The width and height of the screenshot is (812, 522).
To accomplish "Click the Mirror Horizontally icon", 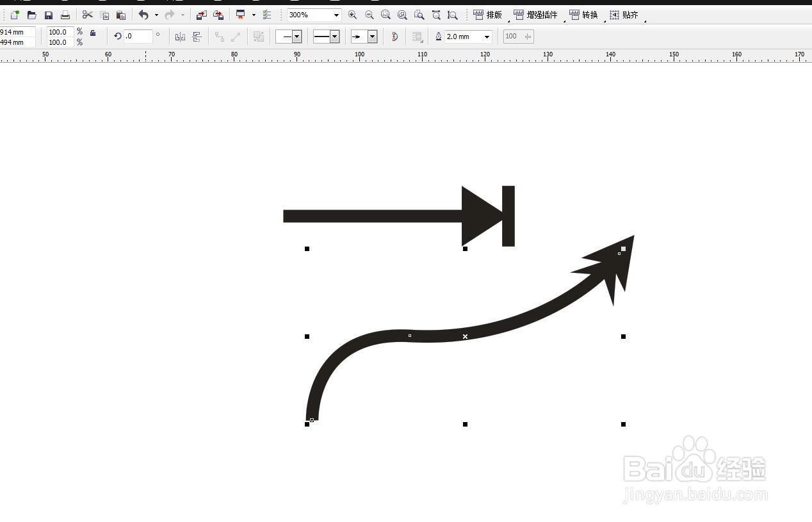I will coord(180,37).
